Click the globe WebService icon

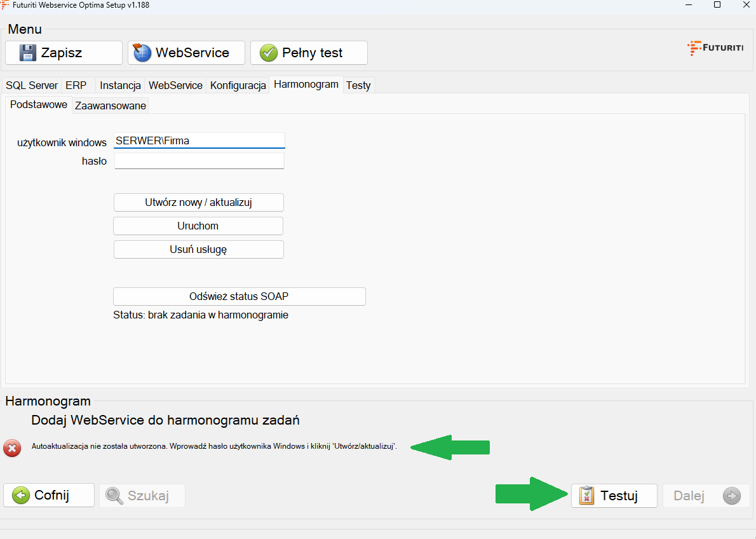[142, 53]
